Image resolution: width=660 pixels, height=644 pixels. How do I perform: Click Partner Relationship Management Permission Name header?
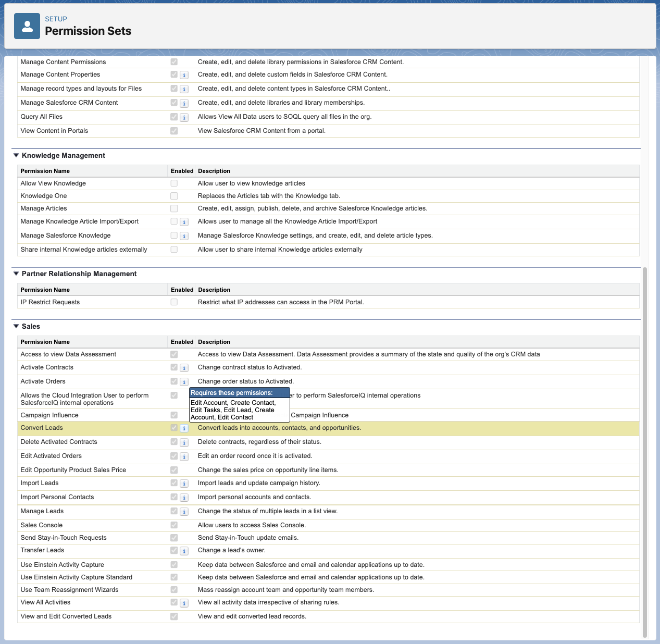point(45,290)
